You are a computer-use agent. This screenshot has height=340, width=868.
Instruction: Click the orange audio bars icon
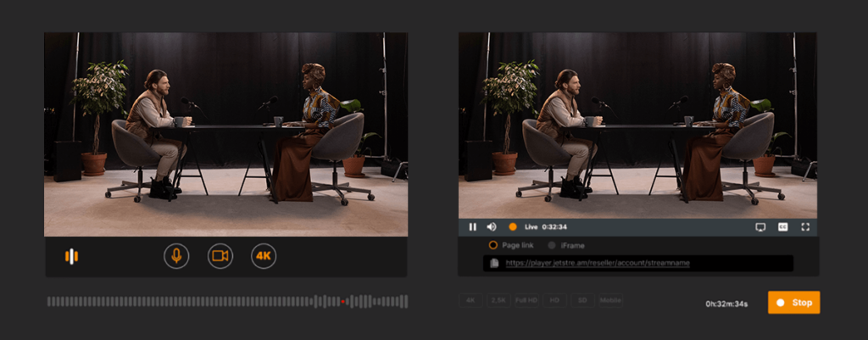(72, 256)
